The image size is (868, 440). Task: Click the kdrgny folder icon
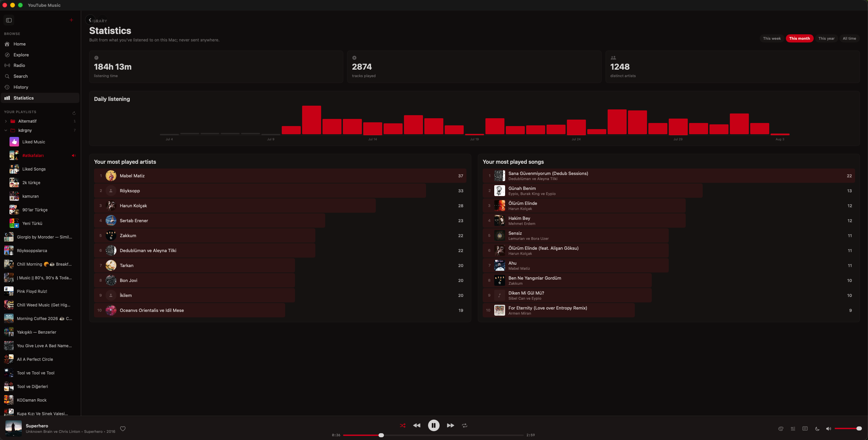tap(13, 130)
